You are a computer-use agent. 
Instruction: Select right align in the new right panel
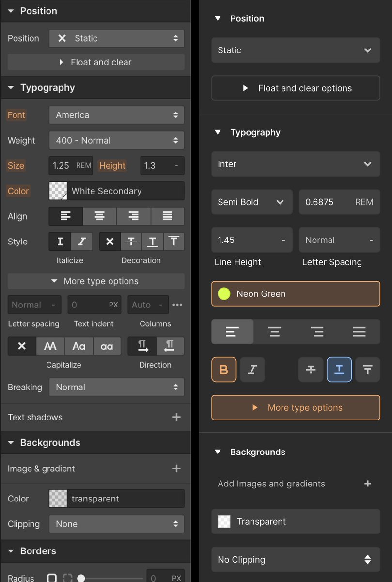point(317,332)
